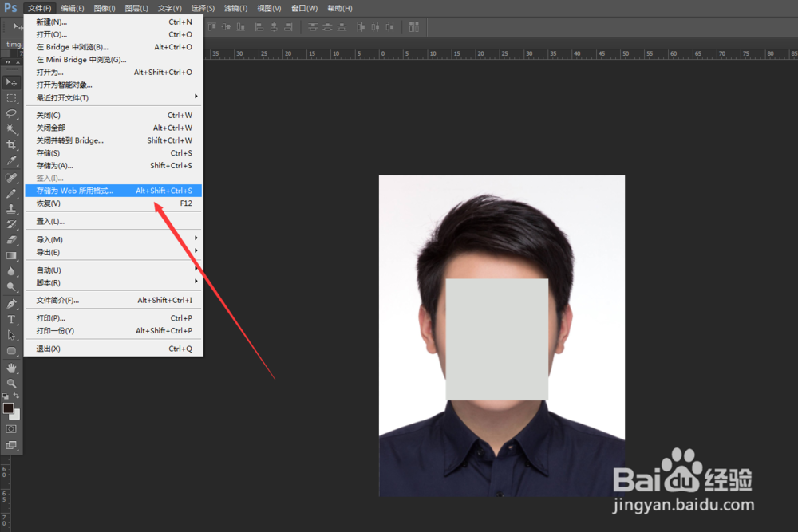Click Align Left Edges icon
798x532 pixels.
pos(259,27)
